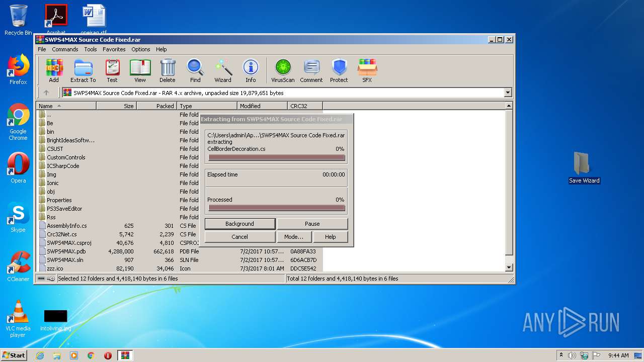Image resolution: width=644 pixels, height=362 pixels.
Task: Click the WinRAR taskbar button
Action: coord(125,355)
